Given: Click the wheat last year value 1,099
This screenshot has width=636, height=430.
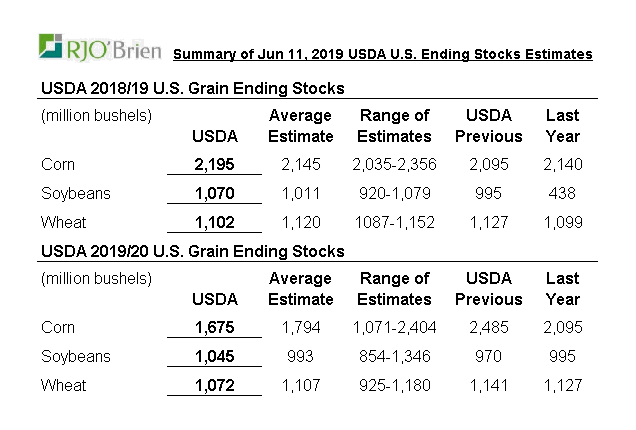Looking at the screenshot, I should tap(563, 223).
